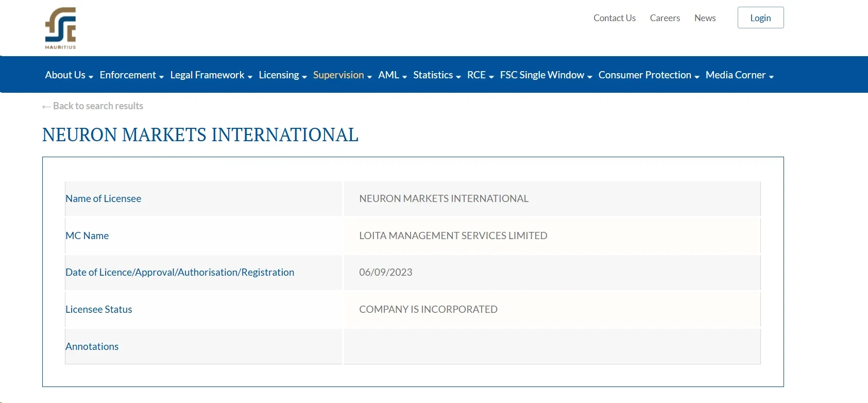Go back to search results
Screen dimensions: 868x403
93,106
